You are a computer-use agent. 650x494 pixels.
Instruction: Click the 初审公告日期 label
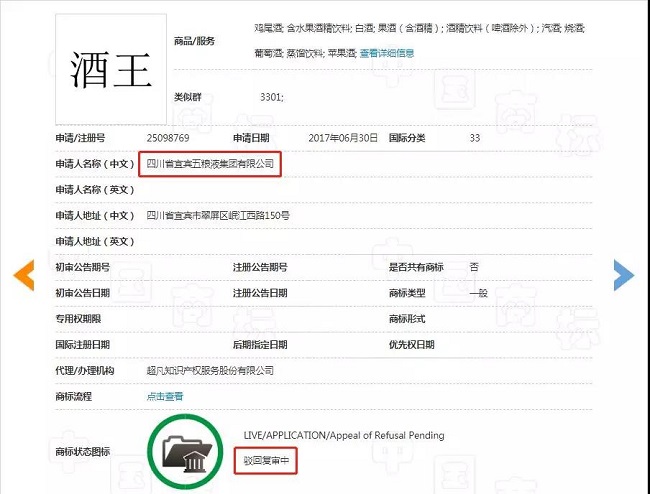click(82, 293)
